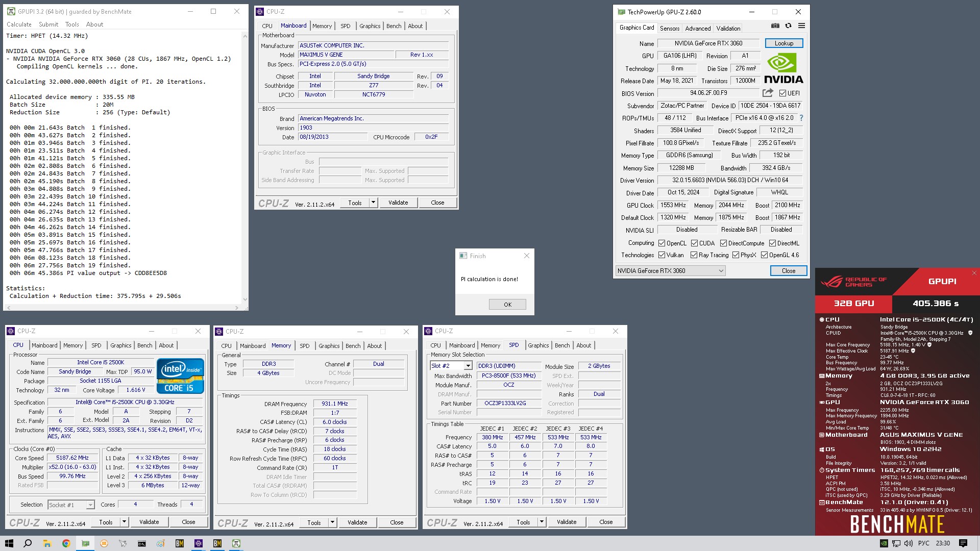980x551 pixels.
Task: Click the BenchMate section icon beside System Timers
Action: coord(822,470)
